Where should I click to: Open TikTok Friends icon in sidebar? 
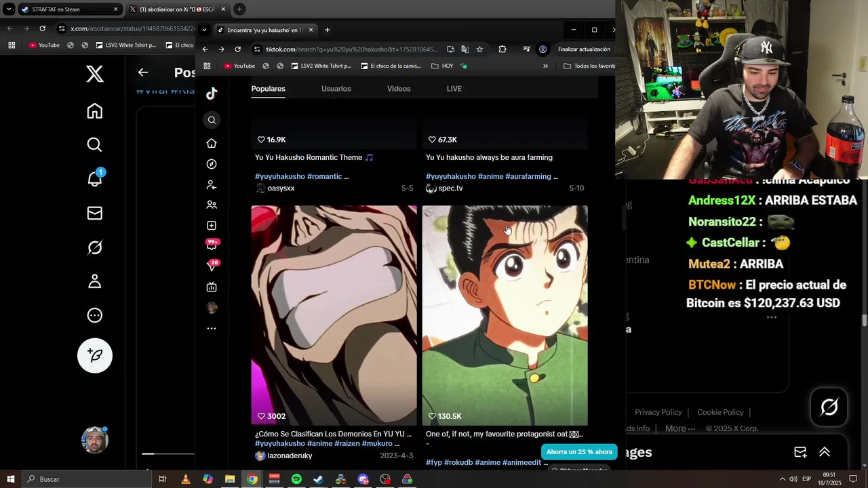click(212, 205)
